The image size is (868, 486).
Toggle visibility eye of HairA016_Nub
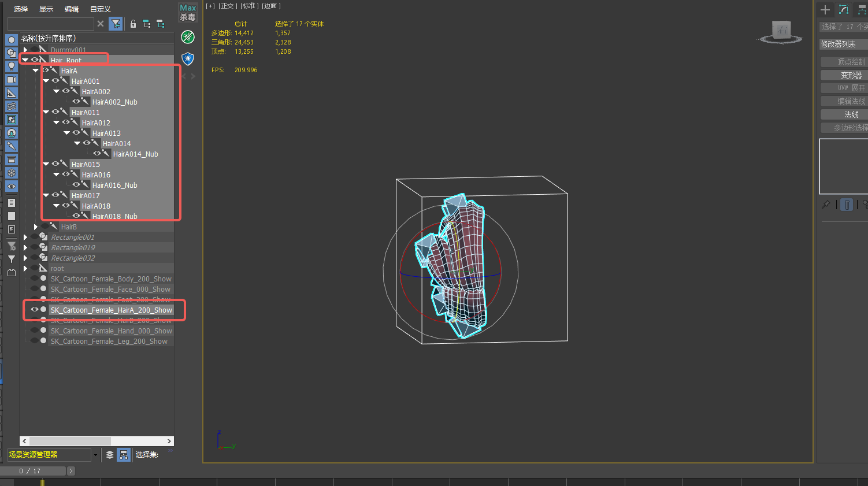click(x=77, y=184)
